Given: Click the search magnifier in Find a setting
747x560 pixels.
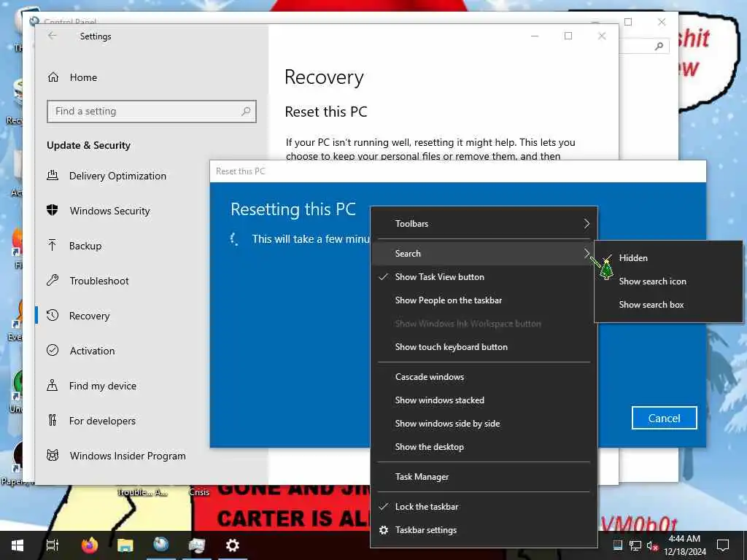Looking at the screenshot, I should coord(246,111).
